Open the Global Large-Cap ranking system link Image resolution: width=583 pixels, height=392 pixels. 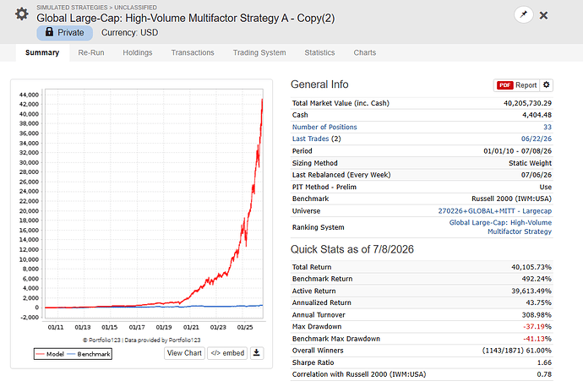[x=500, y=227]
